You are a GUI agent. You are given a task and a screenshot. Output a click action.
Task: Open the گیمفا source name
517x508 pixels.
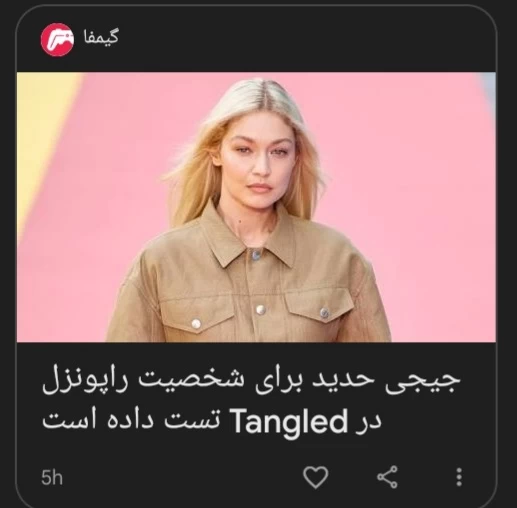[101, 37]
